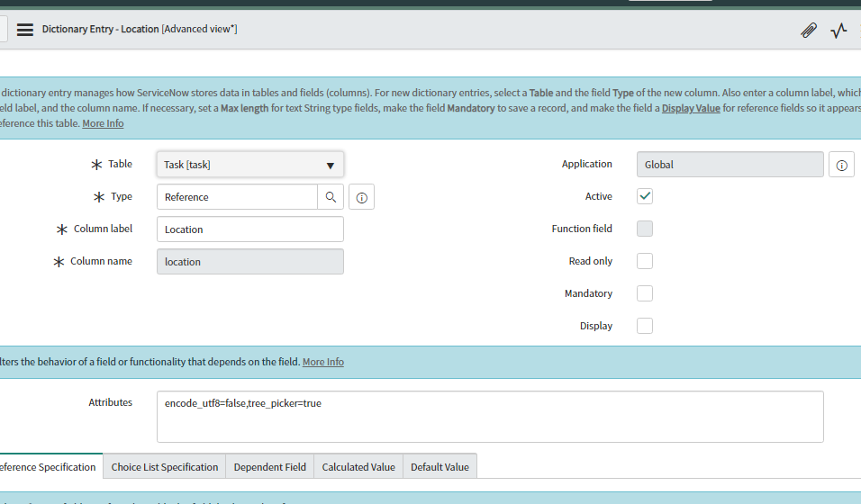
Task: Enable the Read only checkbox
Action: pos(645,261)
